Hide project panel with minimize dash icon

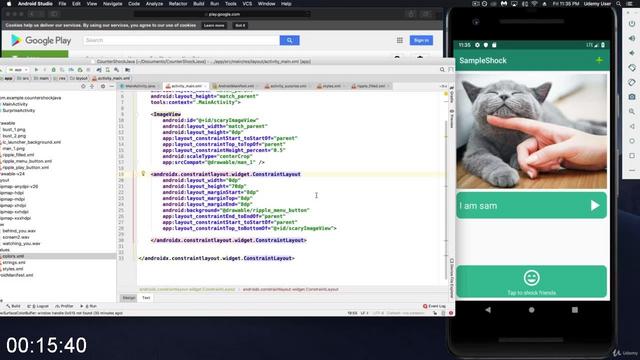(111, 86)
